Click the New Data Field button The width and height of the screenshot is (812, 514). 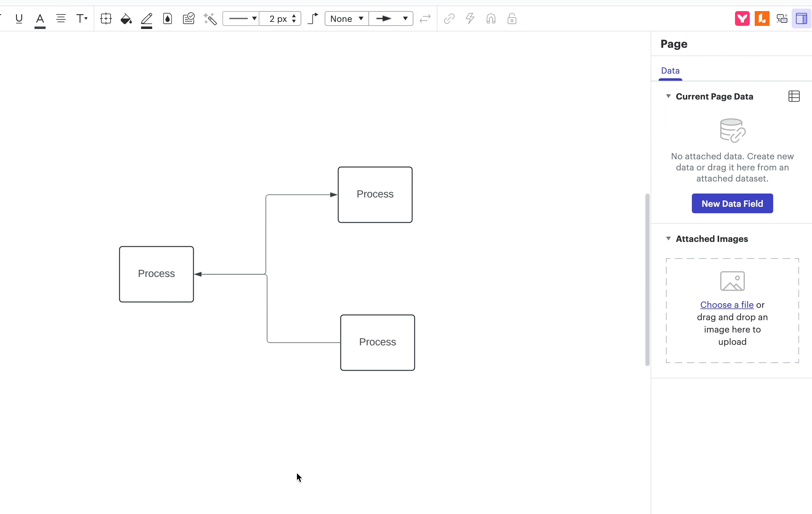[732, 203]
